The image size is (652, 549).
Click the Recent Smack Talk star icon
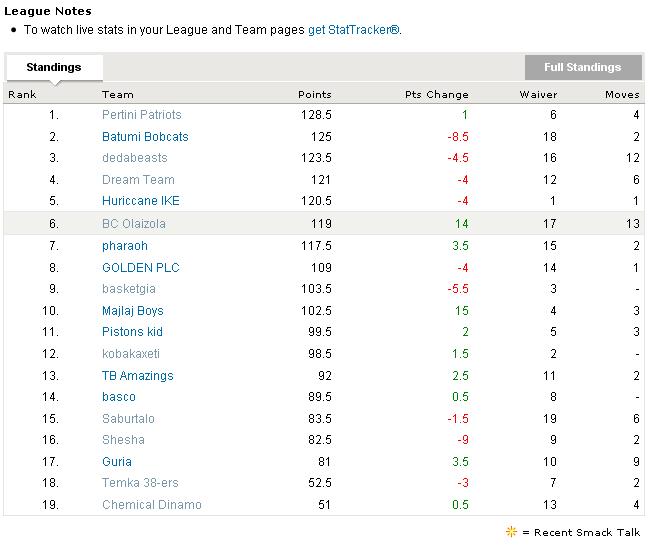[x=512, y=532]
